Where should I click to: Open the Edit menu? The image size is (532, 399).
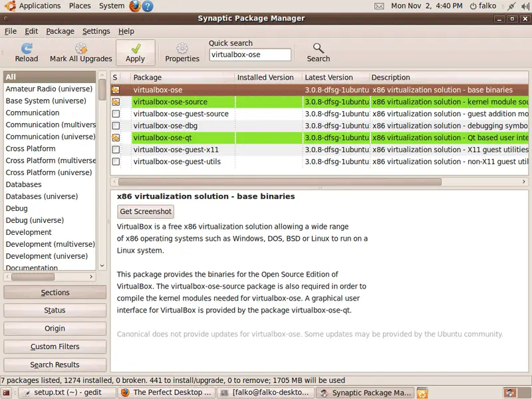(31, 31)
